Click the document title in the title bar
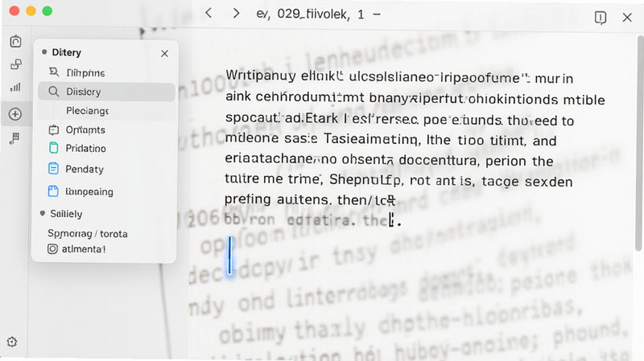This screenshot has width=644, height=361. coord(310,14)
